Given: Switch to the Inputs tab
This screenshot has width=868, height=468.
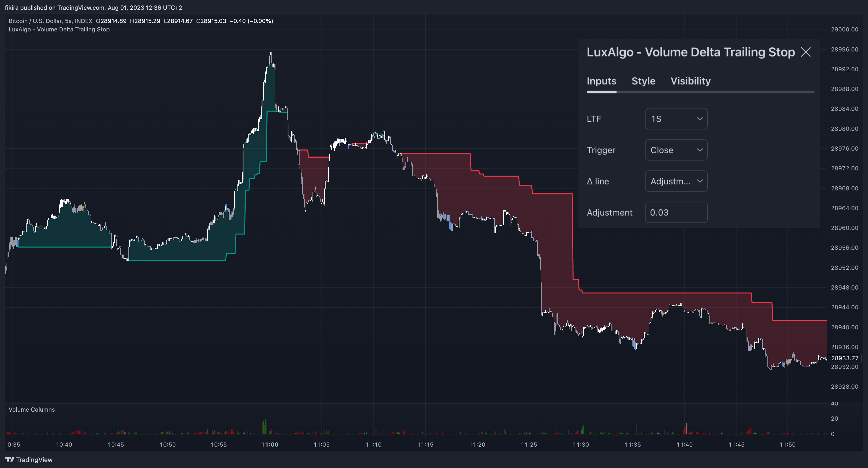Looking at the screenshot, I should 602,81.
